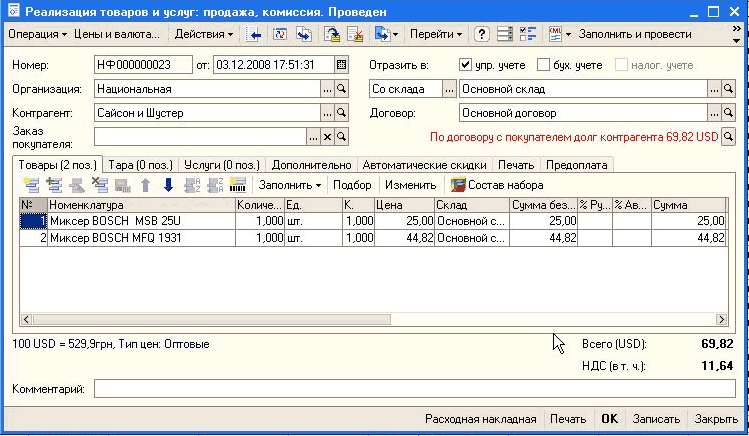This screenshot has width=749, height=436.
Task: Click the Состав набора icon button
Action: click(x=459, y=185)
